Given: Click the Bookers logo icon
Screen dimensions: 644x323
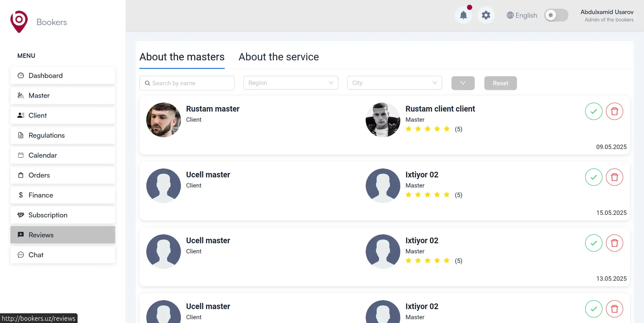Looking at the screenshot, I should 19,22.
